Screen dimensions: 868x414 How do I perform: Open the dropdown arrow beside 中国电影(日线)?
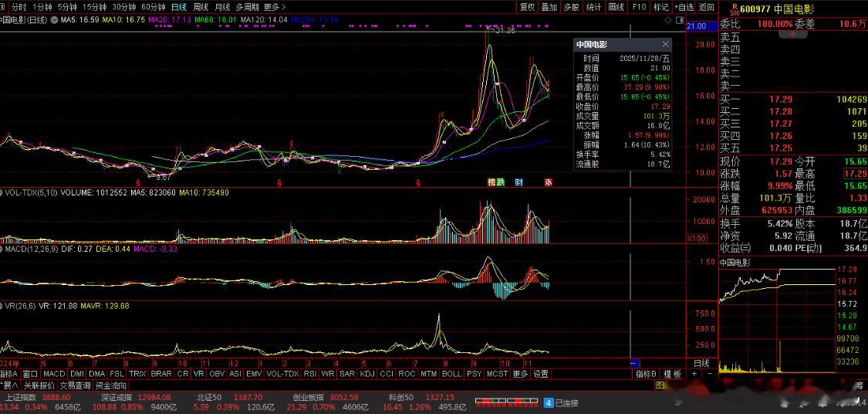pyautogui.click(x=54, y=19)
